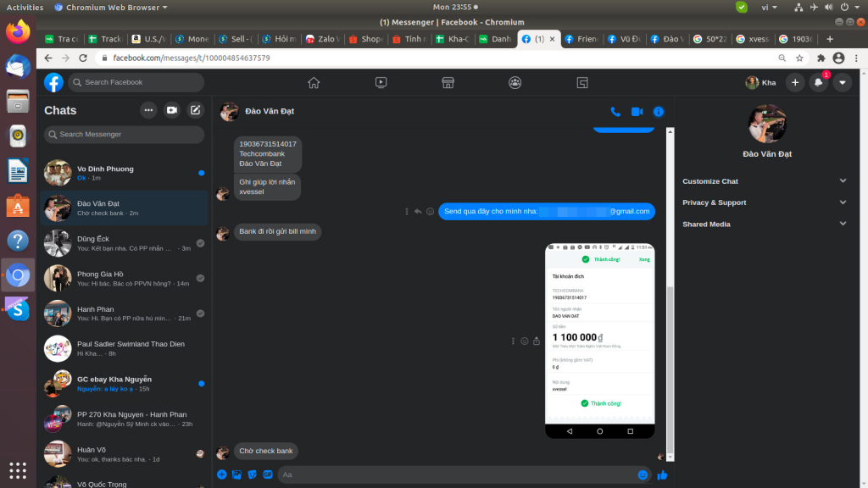Forward the receipt image share icon

[x=537, y=341]
